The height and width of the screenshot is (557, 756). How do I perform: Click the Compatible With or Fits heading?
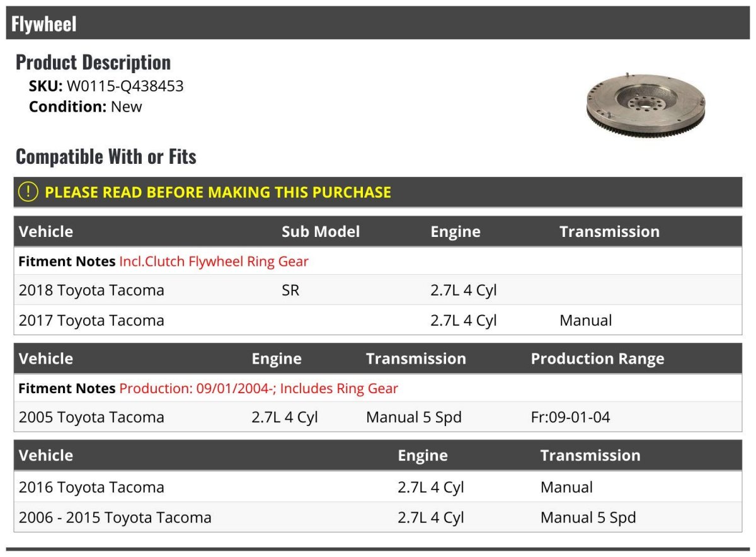point(106,156)
